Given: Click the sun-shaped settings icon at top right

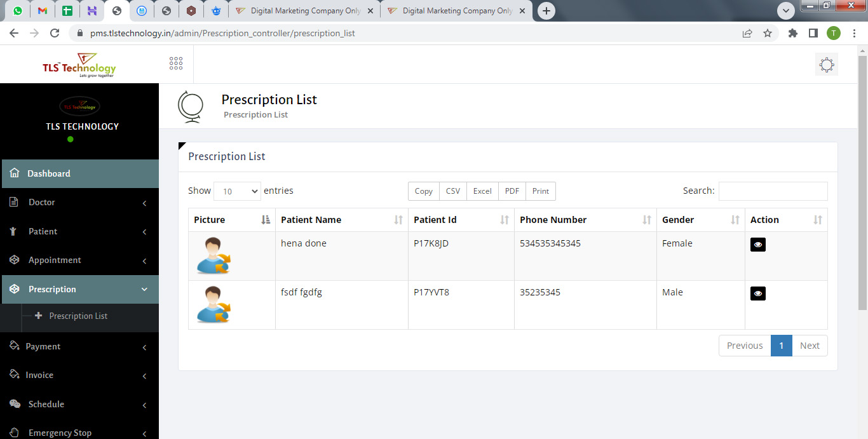Looking at the screenshot, I should pyautogui.click(x=826, y=65).
